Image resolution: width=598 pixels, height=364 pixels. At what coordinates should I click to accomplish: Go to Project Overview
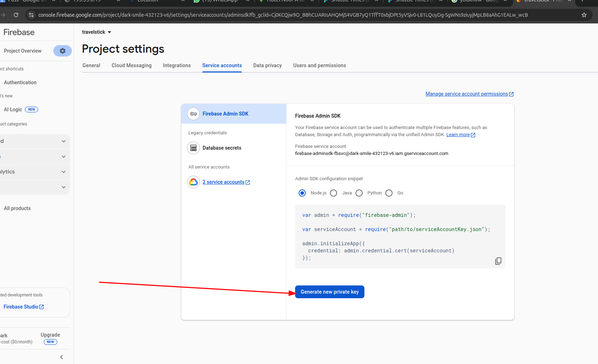23,51
